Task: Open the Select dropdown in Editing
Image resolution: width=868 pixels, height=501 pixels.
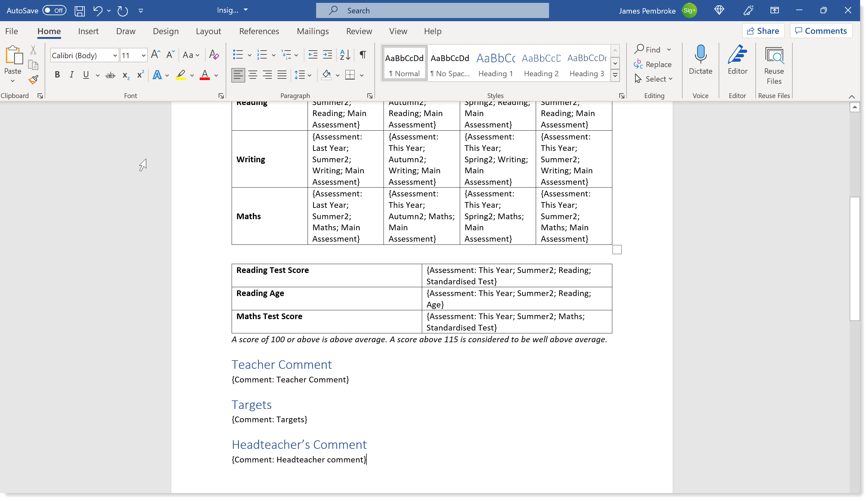Action: click(653, 79)
